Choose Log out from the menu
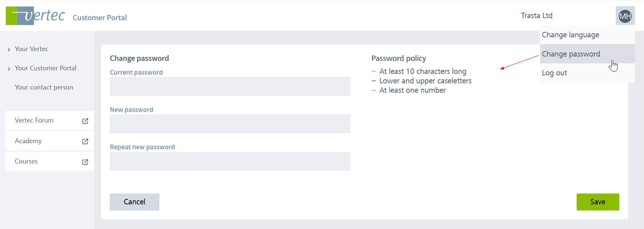Screen dimensions: 644x229 [x=554, y=73]
